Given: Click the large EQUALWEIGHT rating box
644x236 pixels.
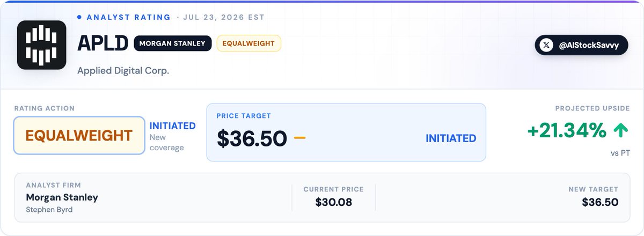Looking at the screenshot, I should point(79,136).
